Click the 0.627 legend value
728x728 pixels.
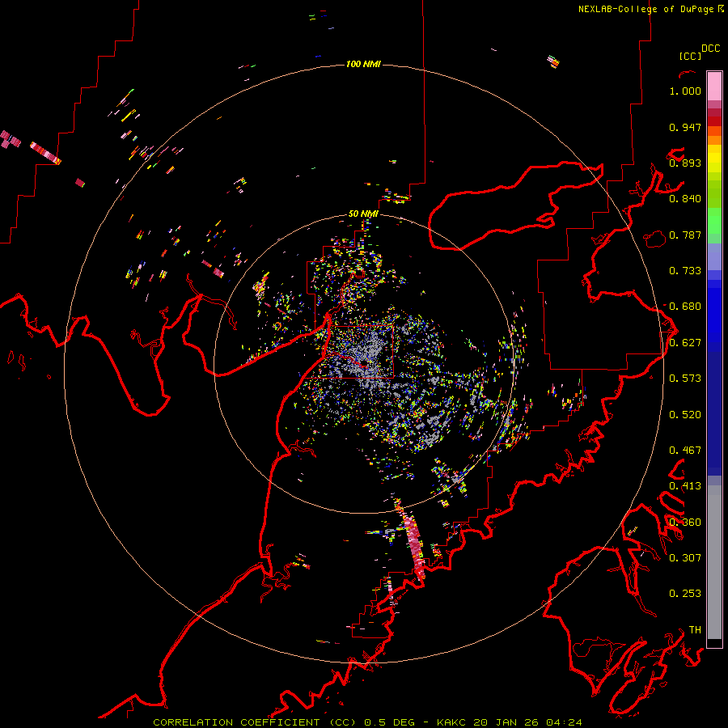[685, 343]
